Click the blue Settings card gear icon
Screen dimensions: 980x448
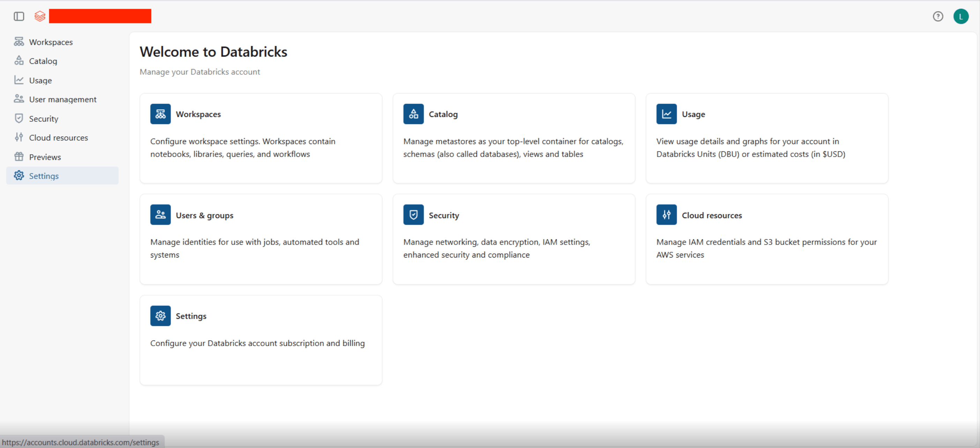point(160,316)
